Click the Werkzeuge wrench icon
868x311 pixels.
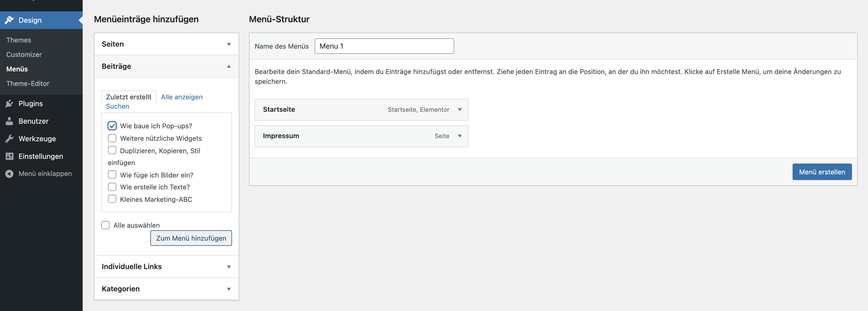coord(10,139)
